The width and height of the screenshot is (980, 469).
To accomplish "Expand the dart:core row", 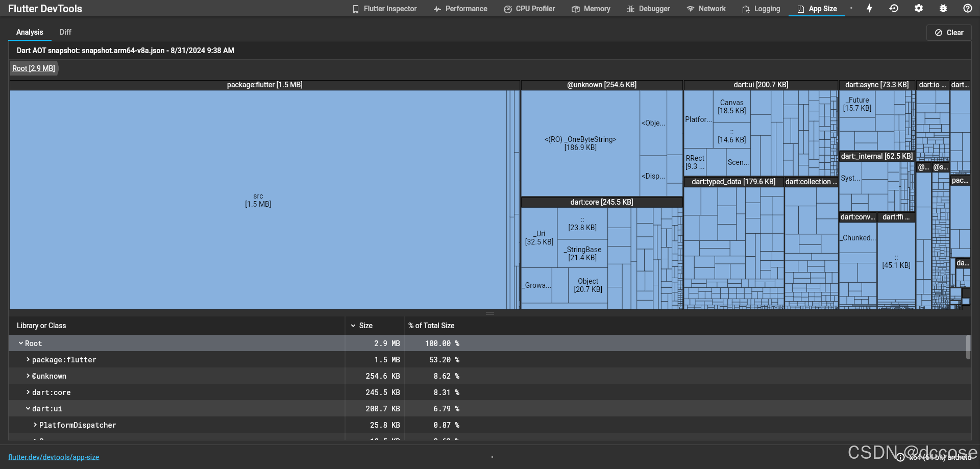I will pyautogui.click(x=28, y=392).
